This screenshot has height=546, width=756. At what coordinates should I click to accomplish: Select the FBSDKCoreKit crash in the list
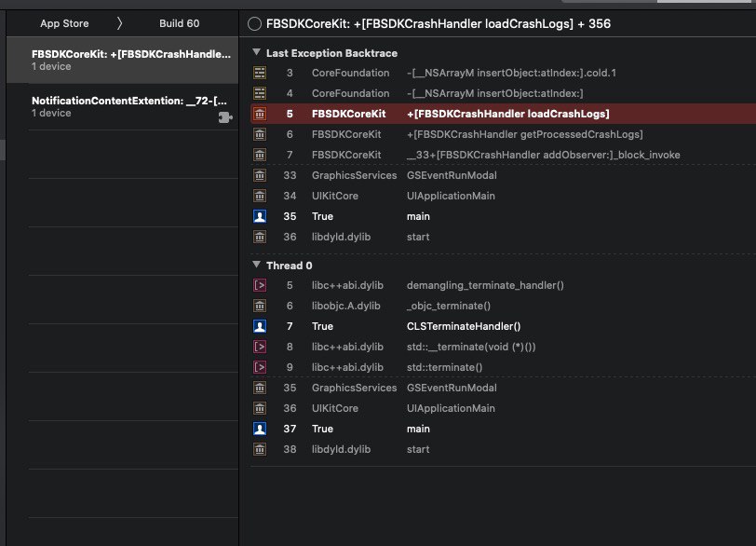coord(130,60)
